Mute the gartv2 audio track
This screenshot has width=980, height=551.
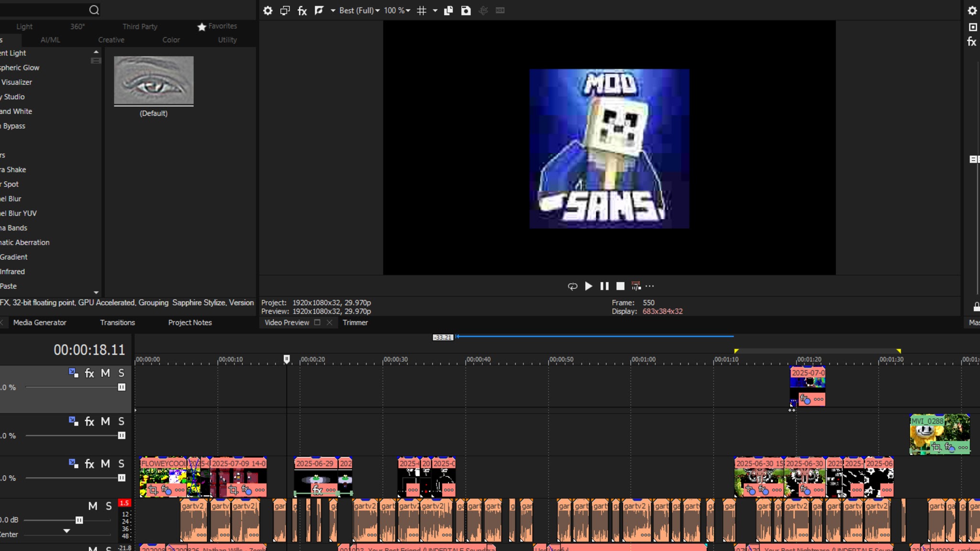click(93, 506)
